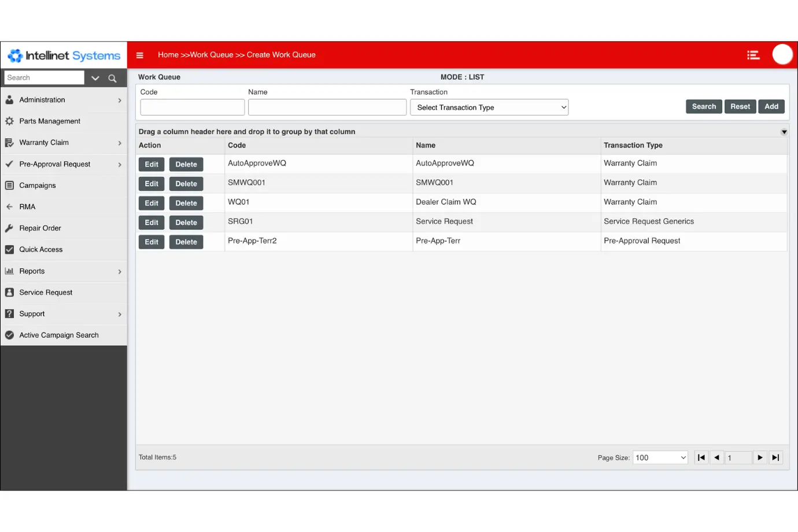Screen dimensions: 798x532
Task: Click the Repair Order wrench icon
Action: [x=9, y=228]
